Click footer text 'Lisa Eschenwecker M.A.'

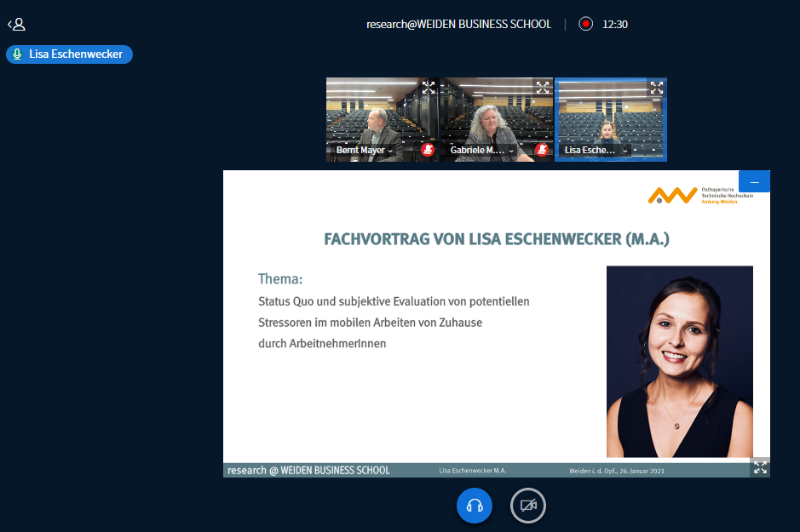point(473,471)
